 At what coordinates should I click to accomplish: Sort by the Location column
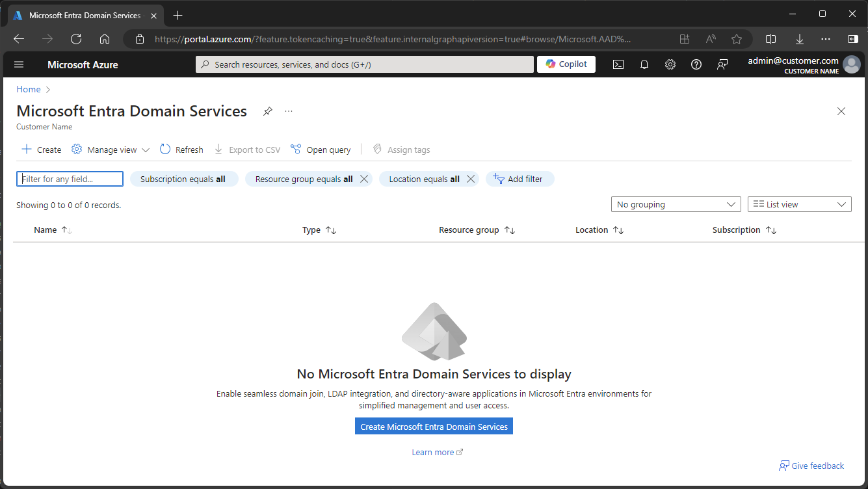click(x=599, y=230)
